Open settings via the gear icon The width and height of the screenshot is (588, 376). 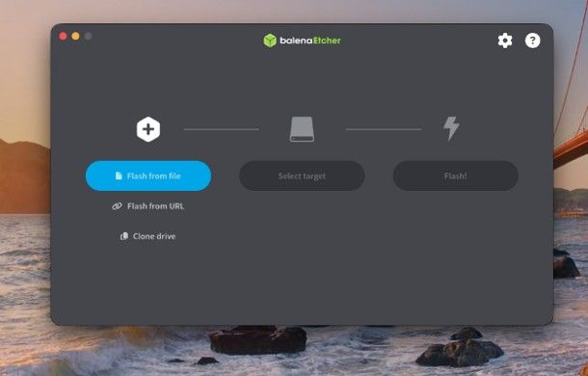[505, 40]
